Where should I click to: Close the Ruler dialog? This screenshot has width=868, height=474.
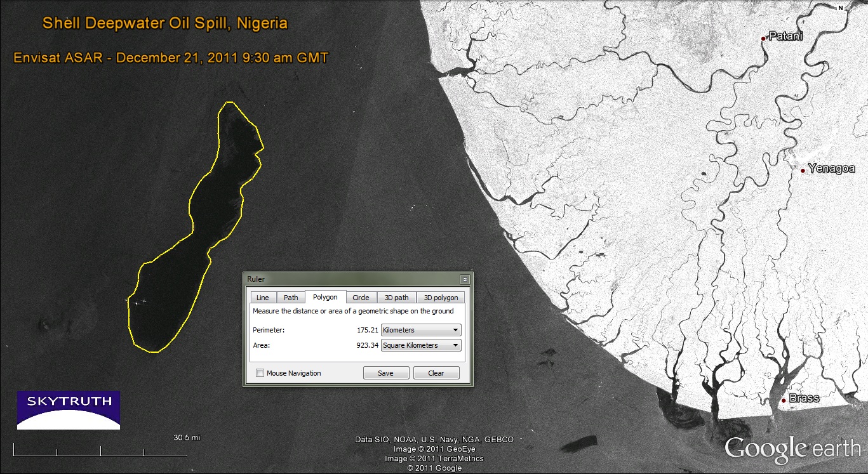click(465, 279)
